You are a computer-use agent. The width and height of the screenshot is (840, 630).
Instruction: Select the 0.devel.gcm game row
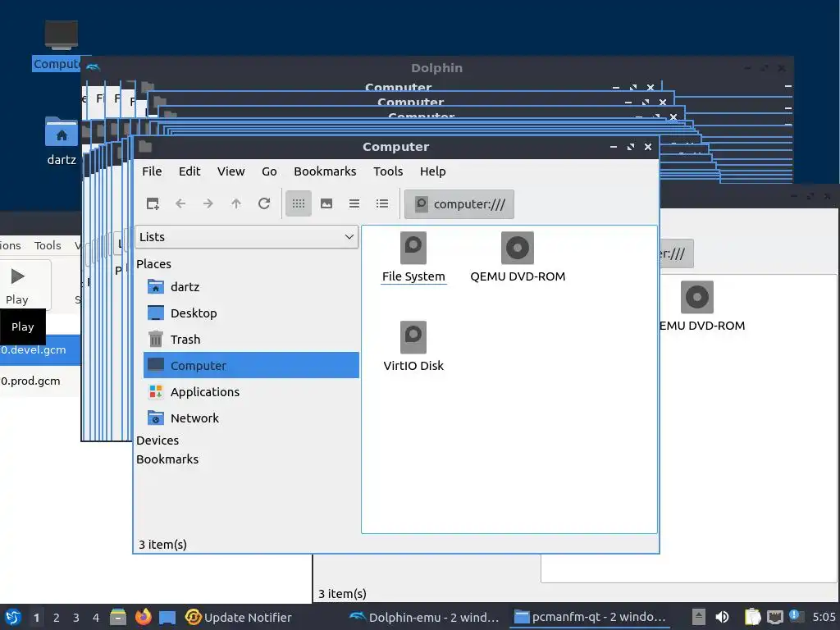(40, 349)
